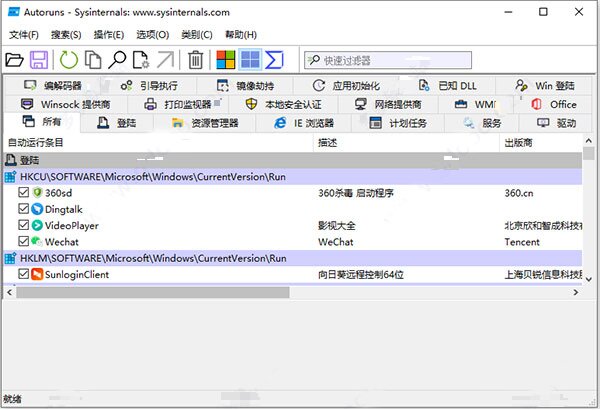Uncheck the 360sd autorun entry

(x=23, y=192)
